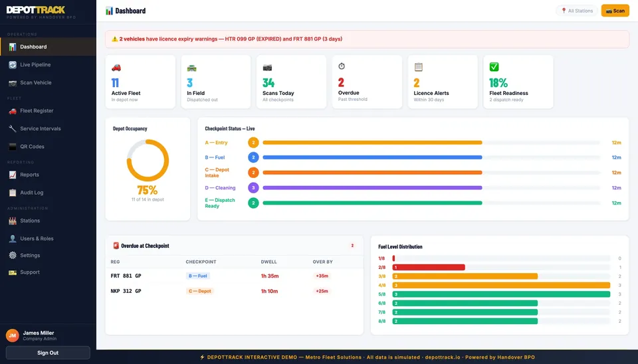Click the Scan Vehicle camera icon in sidebar

tap(13, 83)
